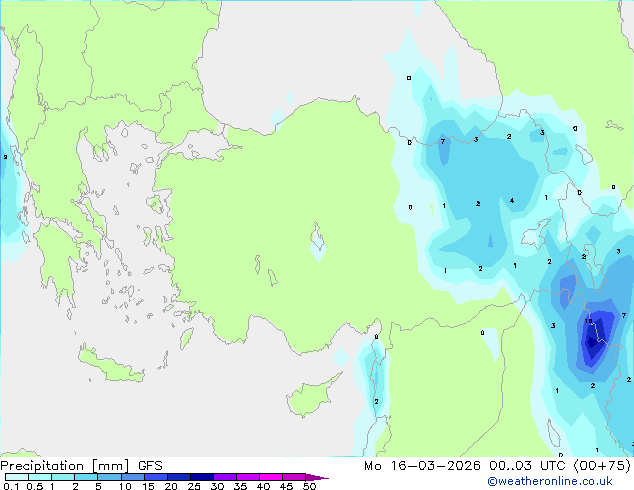Select the 30–35 mm purple legend box
The width and height of the screenshot is (634, 490).
225,477
